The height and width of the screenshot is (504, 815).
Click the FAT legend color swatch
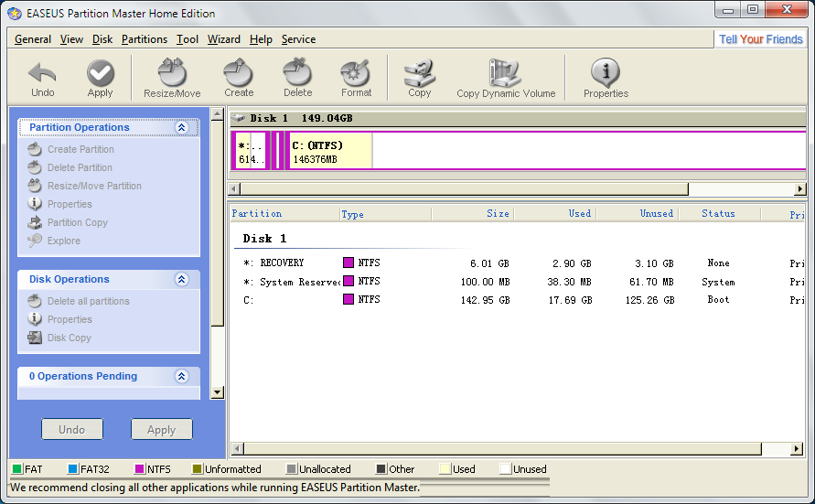point(16,468)
